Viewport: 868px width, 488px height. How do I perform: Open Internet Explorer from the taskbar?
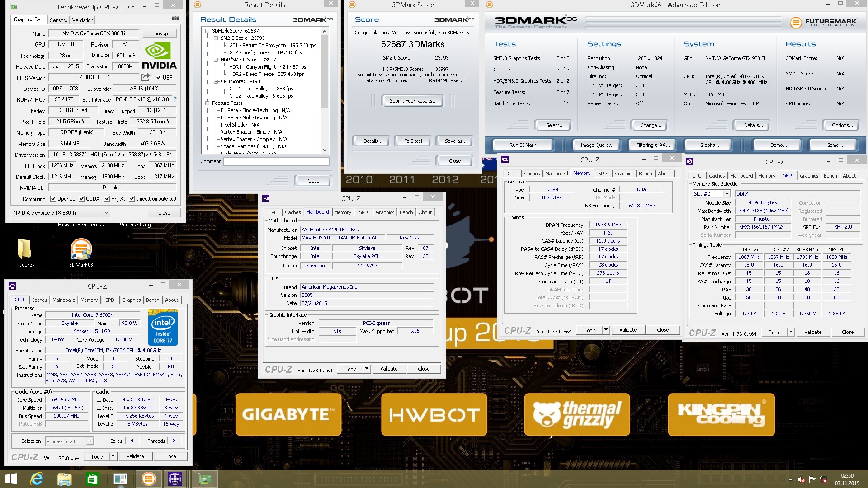coord(37,479)
